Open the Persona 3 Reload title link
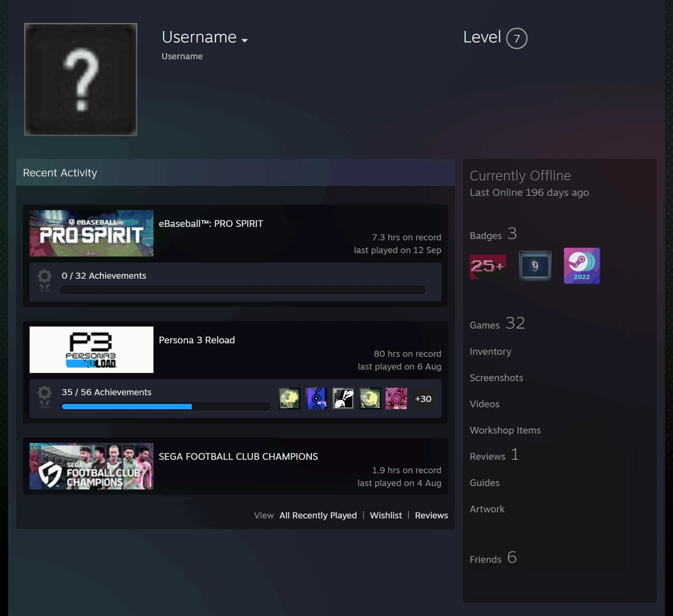Image resolution: width=673 pixels, height=616 pixels. pos(197,340)
